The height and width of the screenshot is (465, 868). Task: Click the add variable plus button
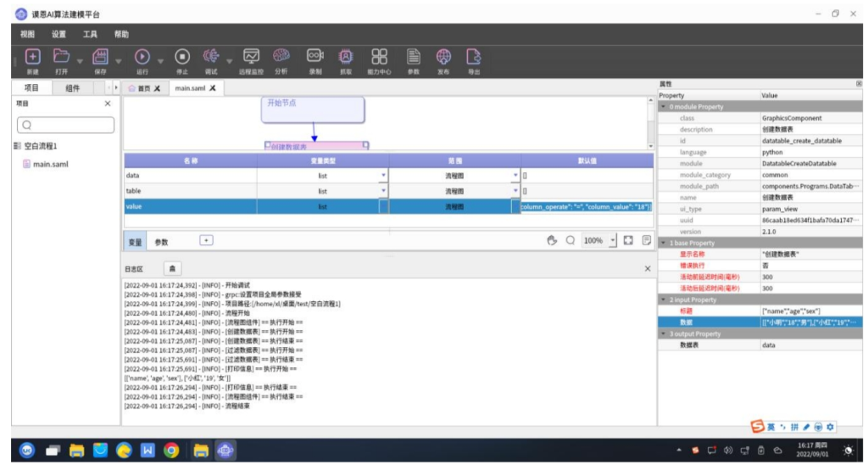click(x=207, y=241)
